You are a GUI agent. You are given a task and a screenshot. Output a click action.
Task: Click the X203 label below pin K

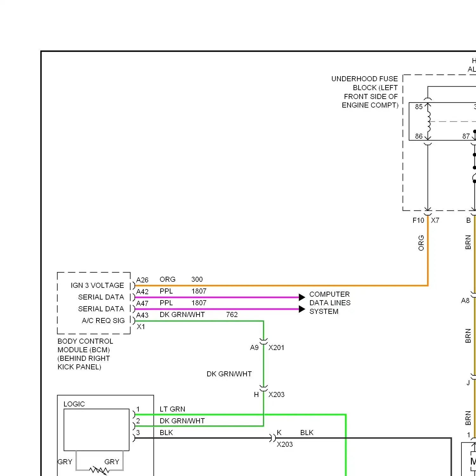click(285, 445)
